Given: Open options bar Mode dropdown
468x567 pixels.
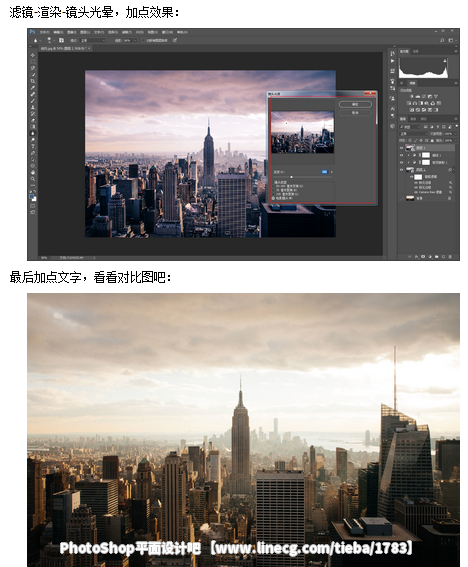Looking at the screenshot, I should (x=93, y=40).
